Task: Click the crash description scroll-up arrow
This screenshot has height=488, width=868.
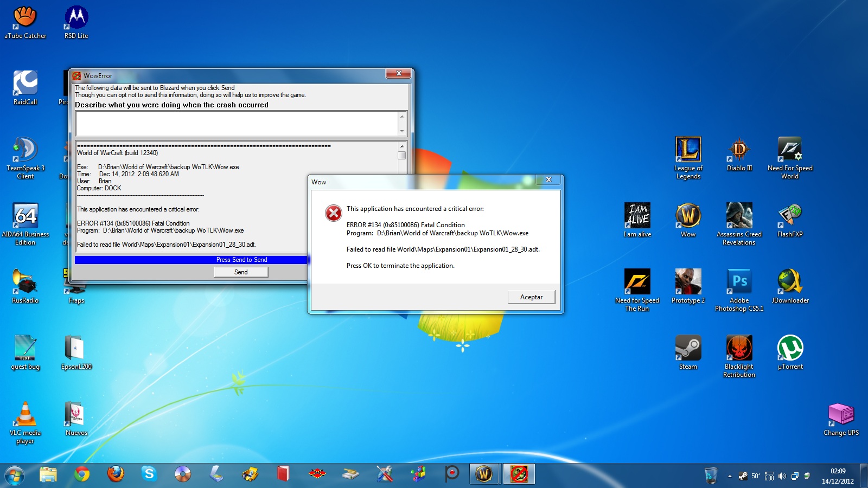Action: (402, 117)
